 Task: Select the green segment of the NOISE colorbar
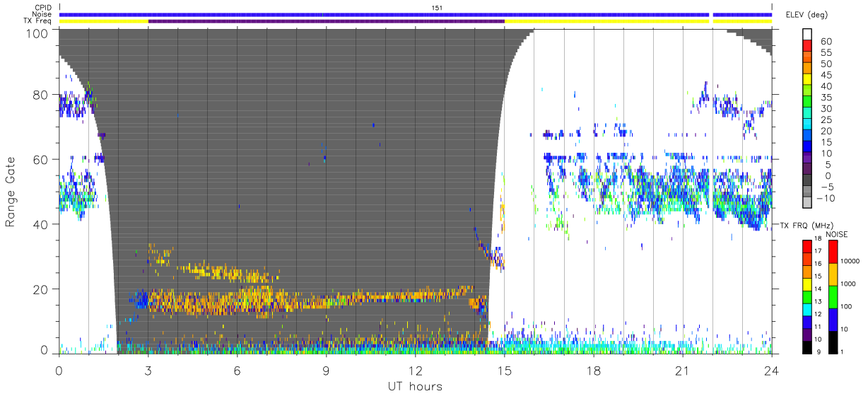832,296
